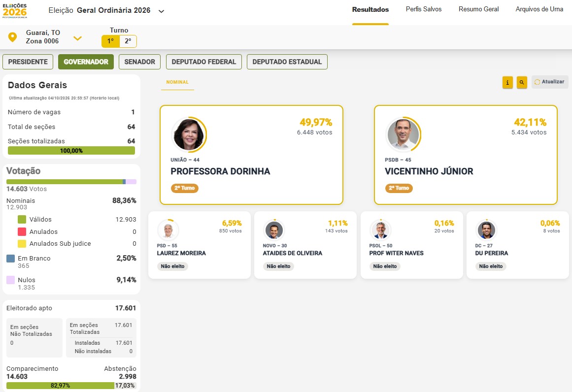
Task: Click Ataides de Oliveira's candidate photo
Action: pyautogui.click(x=274, y=230)
